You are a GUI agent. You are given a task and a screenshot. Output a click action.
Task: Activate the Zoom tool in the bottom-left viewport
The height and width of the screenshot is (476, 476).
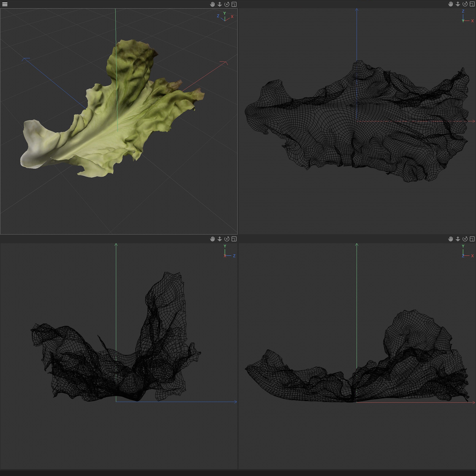click(x=220, y=239)
